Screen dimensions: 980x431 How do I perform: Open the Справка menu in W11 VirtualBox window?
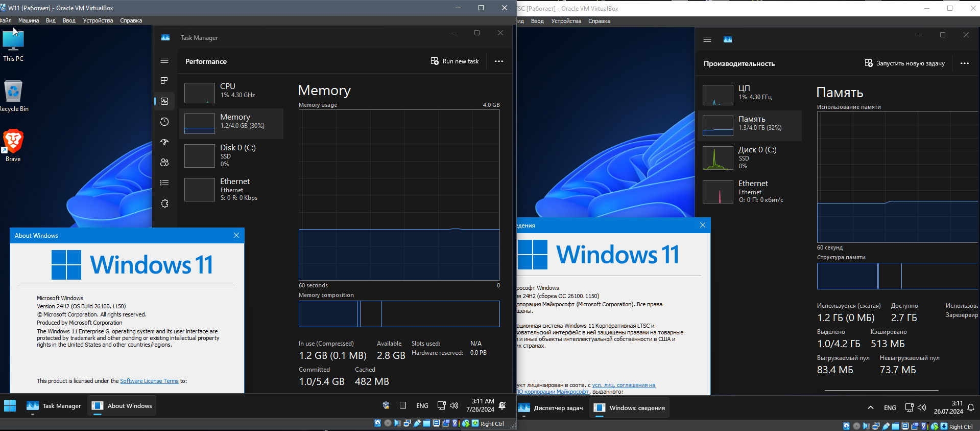pos(131,21)
